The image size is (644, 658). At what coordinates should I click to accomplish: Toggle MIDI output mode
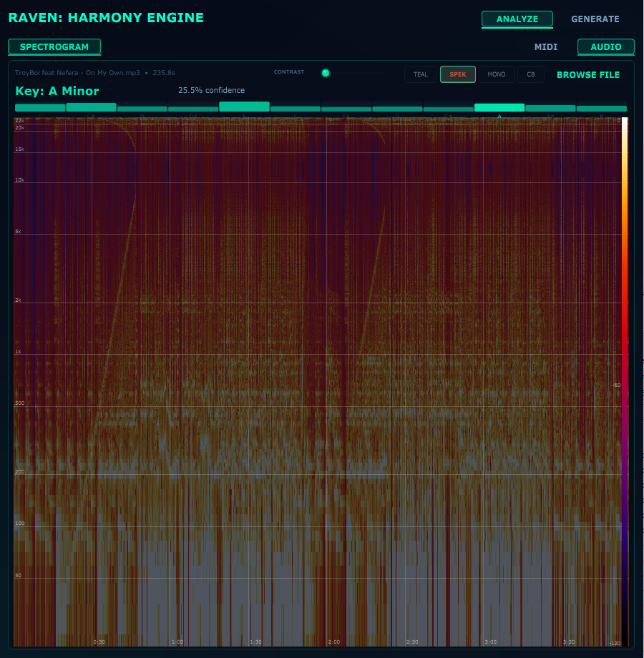(x=546, y=46)
